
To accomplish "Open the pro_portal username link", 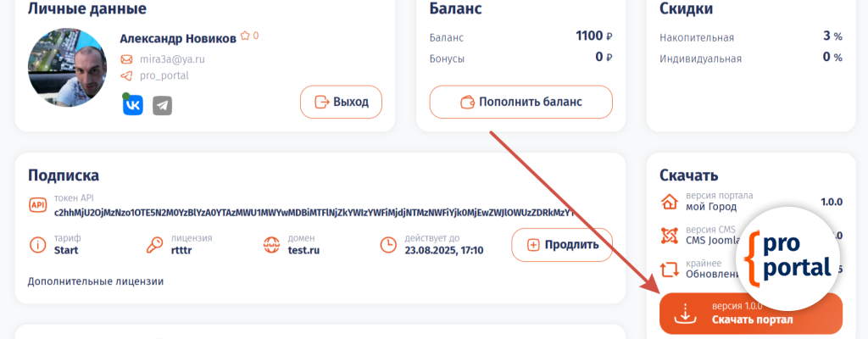I will 164,75.
